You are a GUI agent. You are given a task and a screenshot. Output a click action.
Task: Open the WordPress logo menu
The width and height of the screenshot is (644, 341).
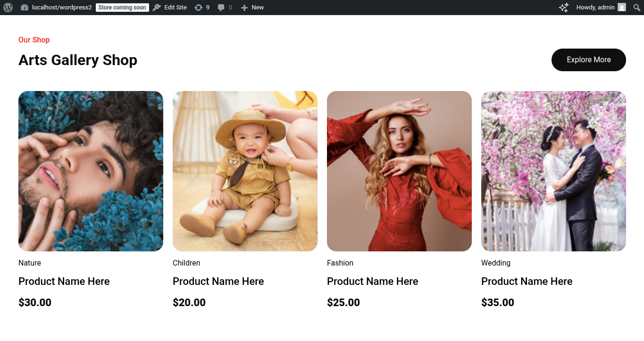(8, 8)
